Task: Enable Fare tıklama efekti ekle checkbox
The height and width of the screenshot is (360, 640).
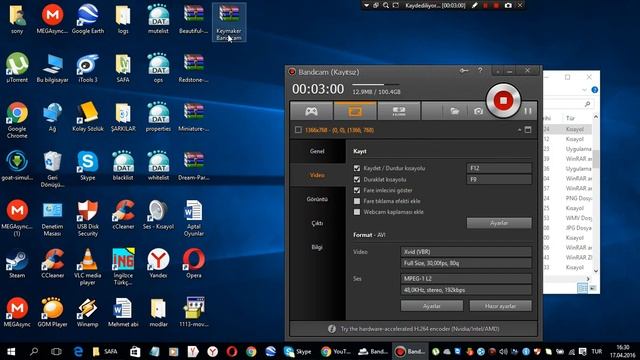Action: coord(357,201)
